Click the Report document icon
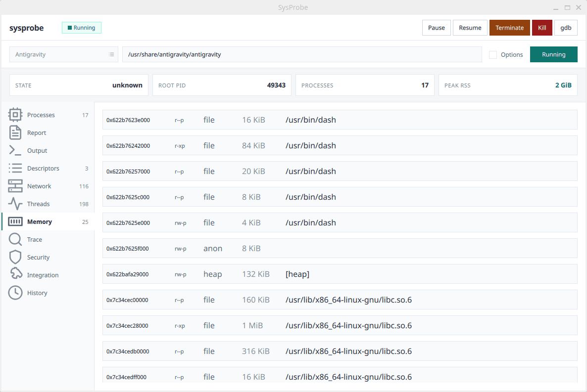Viewport: 587px width, 392px height. 15,133
